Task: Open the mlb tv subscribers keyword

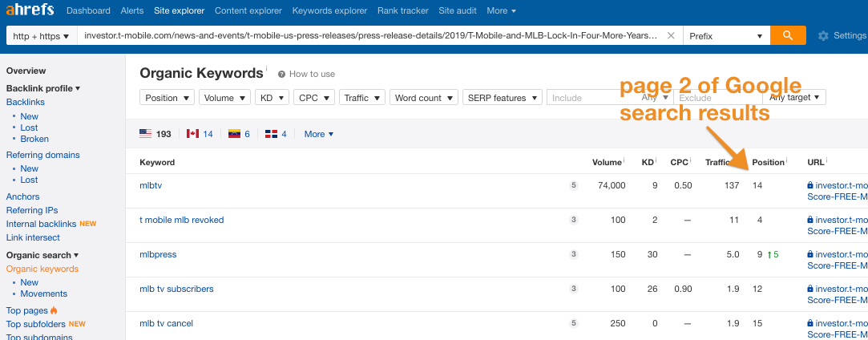Action: coord(176,289)
